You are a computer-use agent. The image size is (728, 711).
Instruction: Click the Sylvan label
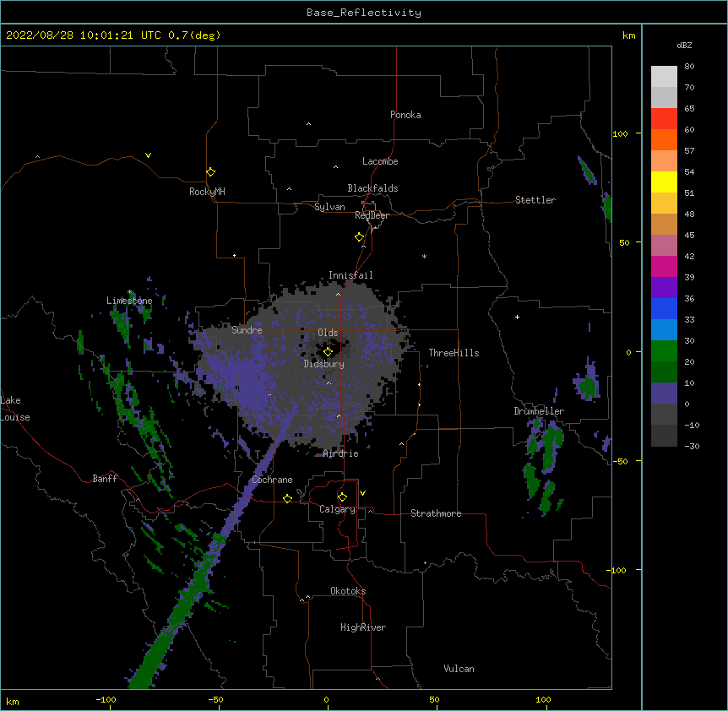pos(329,207)
